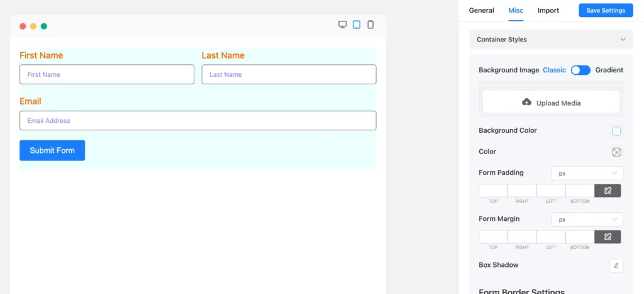Switch preview to desktop view icon

pos(343,25)
